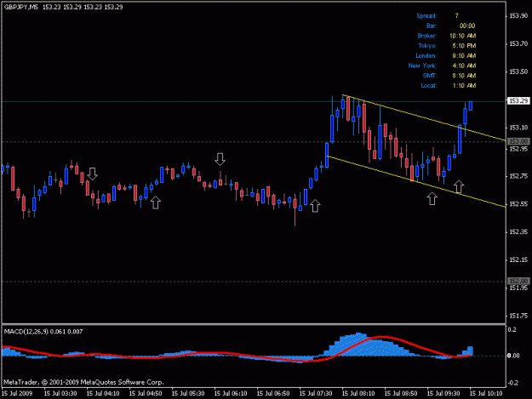Click the '15 Jul 2009' time axis label
The width and height of the screenshot is (532, 399).
click(17, 394)
